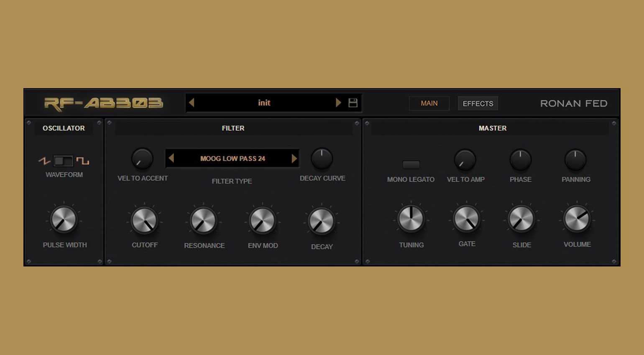Go to next preset arrow

pos(338,102)
